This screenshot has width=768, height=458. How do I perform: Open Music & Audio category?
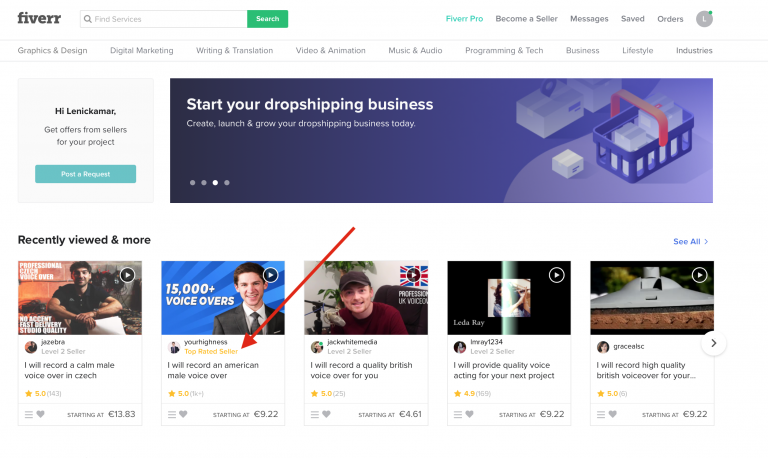tap(415, 50)
